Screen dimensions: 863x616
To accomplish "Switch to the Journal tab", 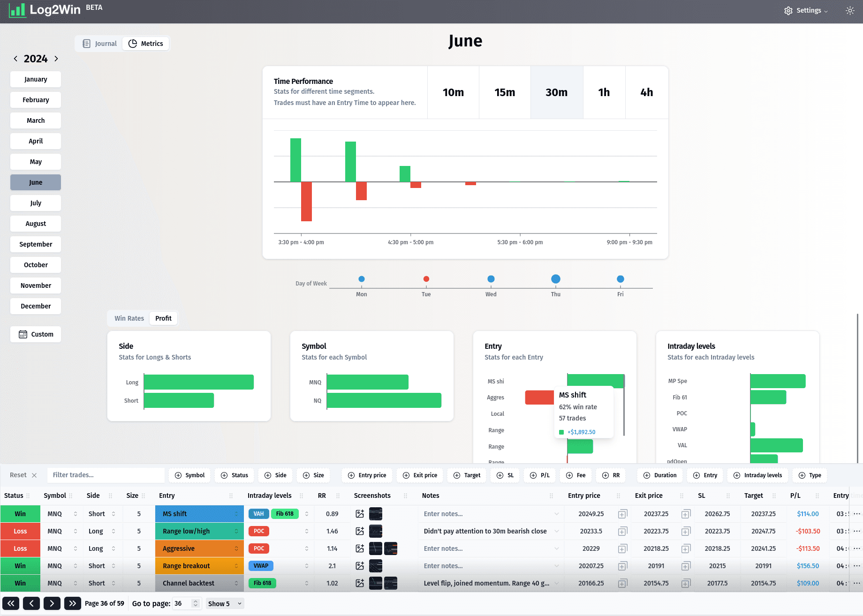I will (99, 44).
